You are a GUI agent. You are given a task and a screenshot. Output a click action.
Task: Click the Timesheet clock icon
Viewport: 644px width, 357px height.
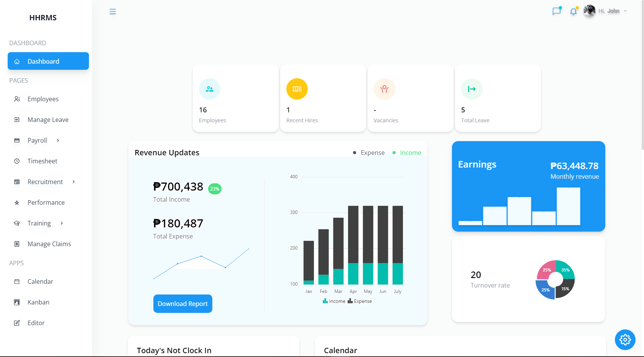pos(17,161)
